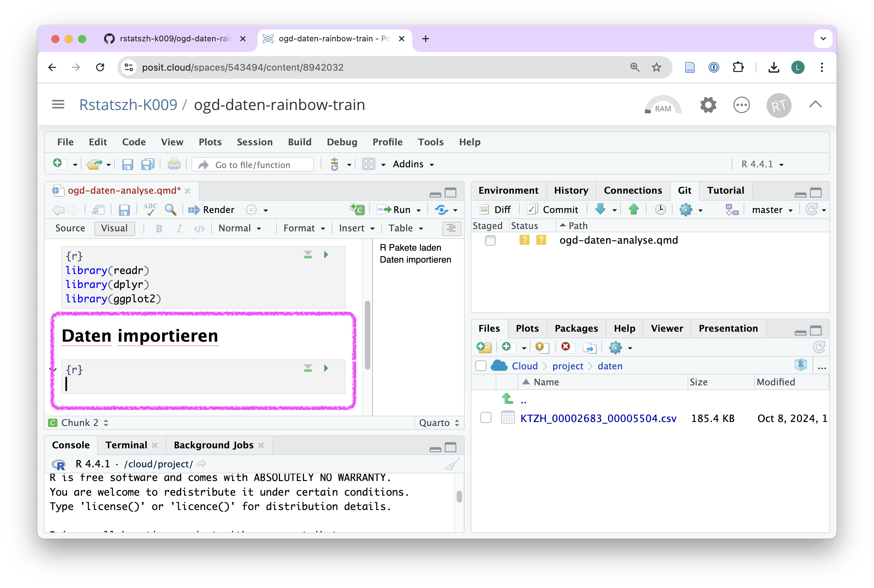This screenshot has width=874, height=588.
Task: Toggle inline code formatting
Action: [x=199, y=228]
